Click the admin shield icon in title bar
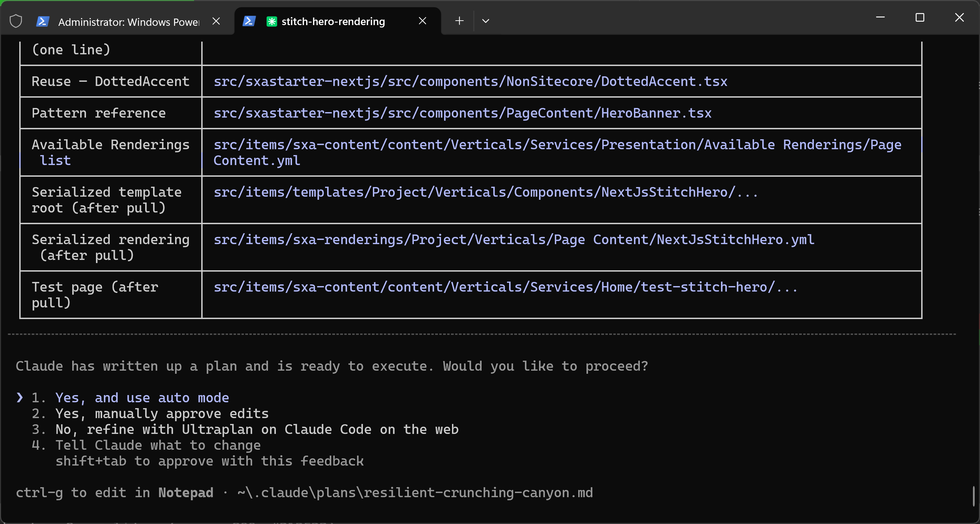The width and height of the screenshot is (980, 524). pyautogui.click(x=15, y=21)
